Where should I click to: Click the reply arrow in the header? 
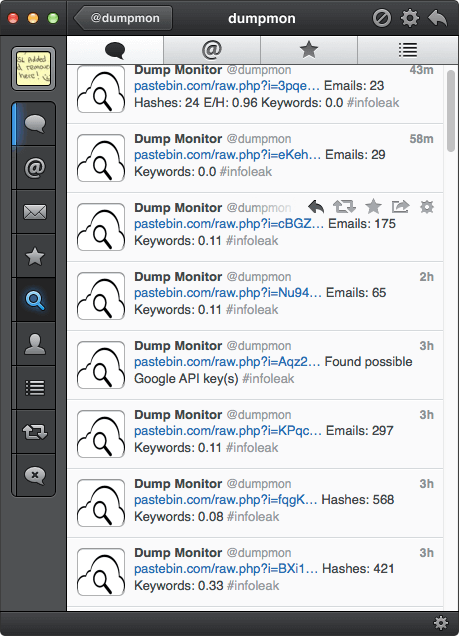tap(438, 18)
